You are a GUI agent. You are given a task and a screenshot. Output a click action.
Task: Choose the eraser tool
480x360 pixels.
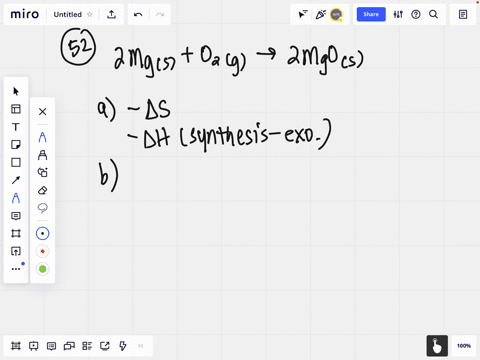coord(42,190)
